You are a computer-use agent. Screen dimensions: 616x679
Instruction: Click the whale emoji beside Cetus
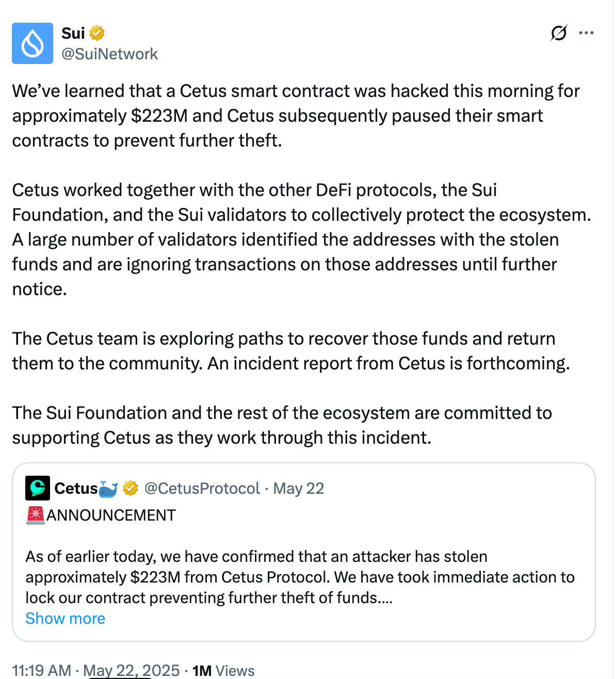tap(108, 488)
